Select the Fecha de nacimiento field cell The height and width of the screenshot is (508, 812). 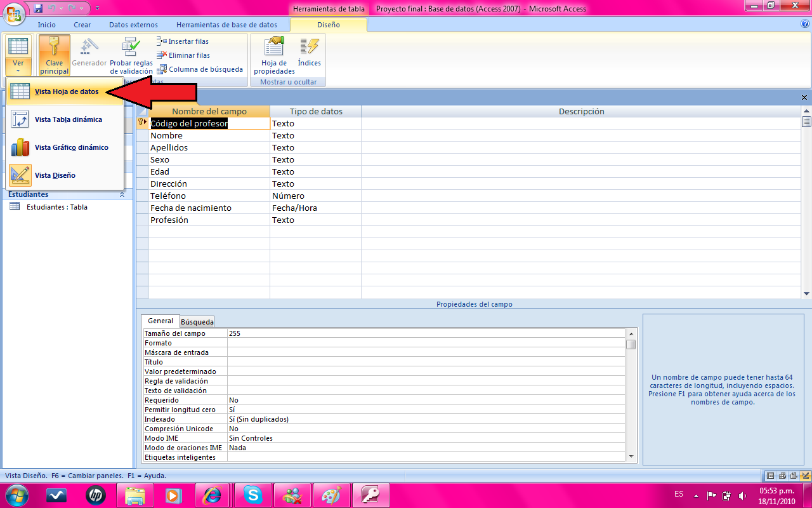tap(209, 208)
